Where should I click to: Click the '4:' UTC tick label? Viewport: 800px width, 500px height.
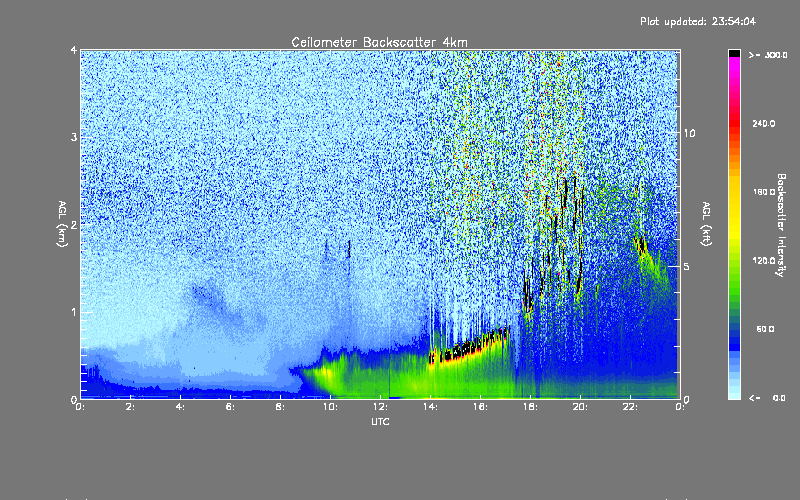(181, 407)
